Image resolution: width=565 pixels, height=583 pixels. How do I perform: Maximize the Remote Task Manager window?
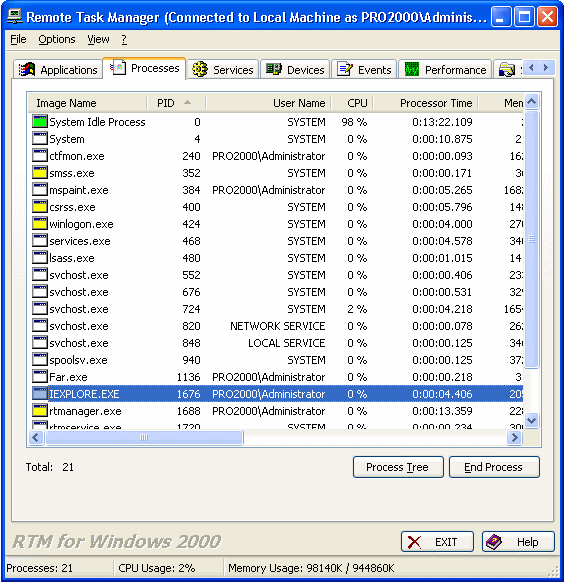click(x=524, y=17)
